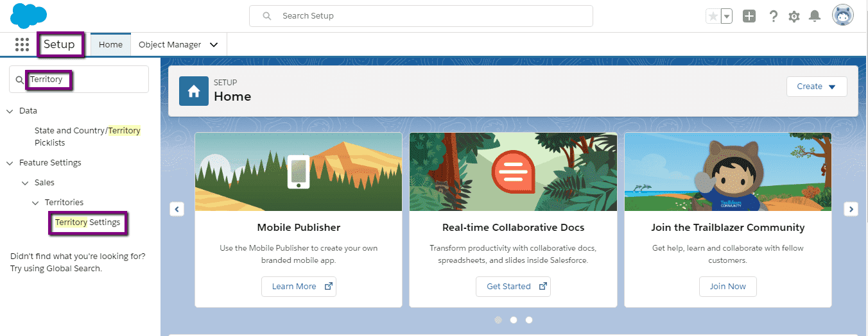The width and height of the screenshot is (868, 336).
Task: Select the first carousel page dot
Action: click(498, 319)
